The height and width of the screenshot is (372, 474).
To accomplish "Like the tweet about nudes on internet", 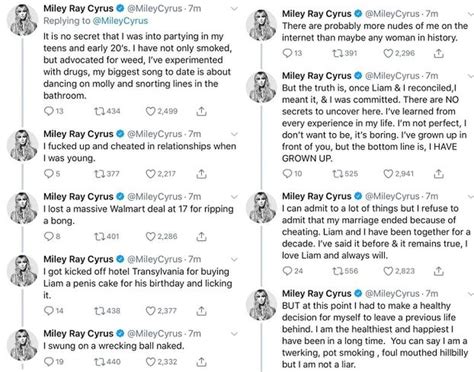I will 388,53.
